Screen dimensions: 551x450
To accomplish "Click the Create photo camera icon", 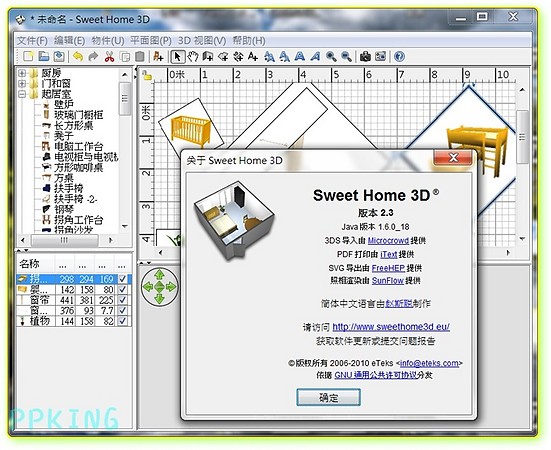I will point(365,56).
